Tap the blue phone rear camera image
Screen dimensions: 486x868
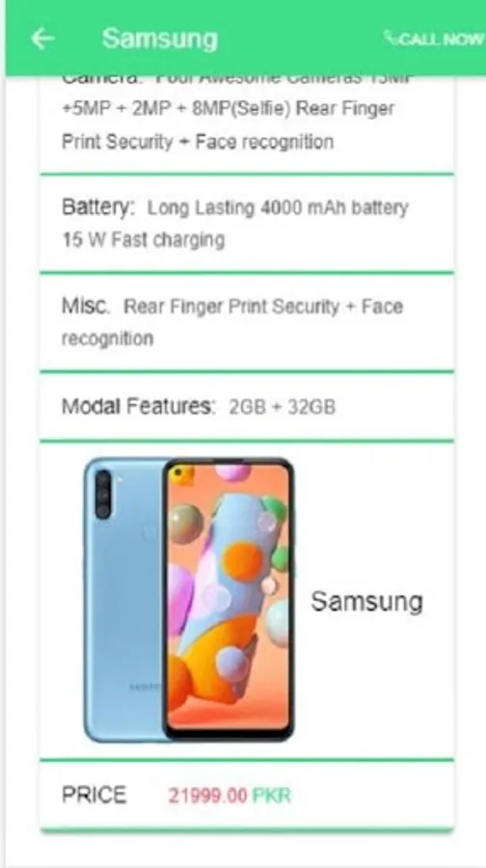coord(124,600)
